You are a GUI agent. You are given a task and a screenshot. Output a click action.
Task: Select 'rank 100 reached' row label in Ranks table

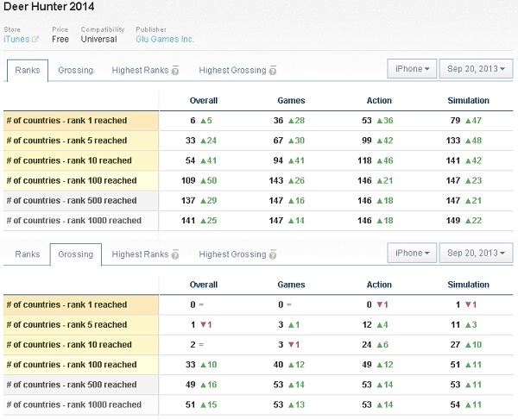pyautogui.click(x=81, y=180)
